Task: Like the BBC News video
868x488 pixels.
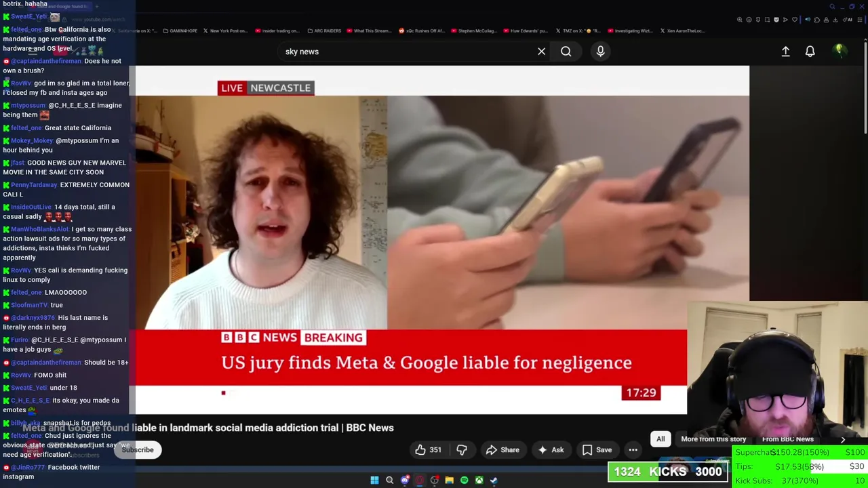Action: click(429, 450)
